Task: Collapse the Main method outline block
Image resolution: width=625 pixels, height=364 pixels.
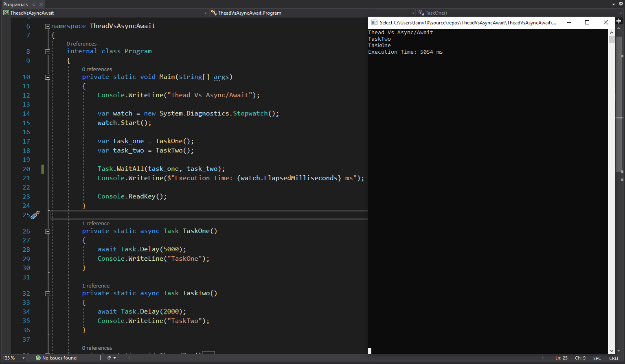Action: coord(48,77)
